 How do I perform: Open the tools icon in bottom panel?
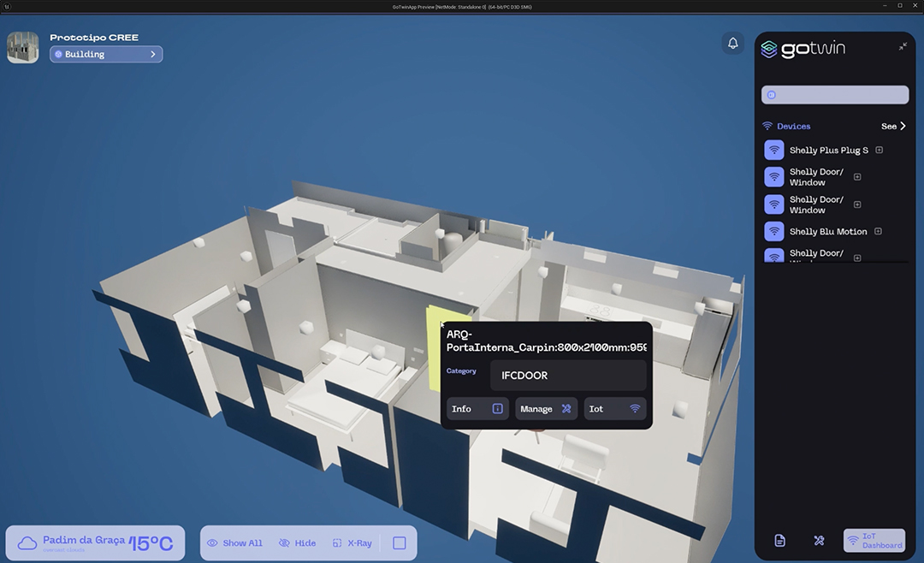(819, 540)
